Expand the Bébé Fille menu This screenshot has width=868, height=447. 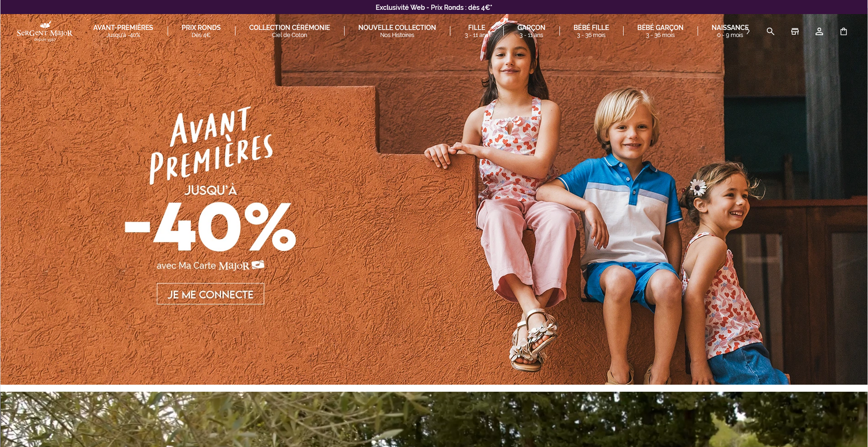point(591,31)
